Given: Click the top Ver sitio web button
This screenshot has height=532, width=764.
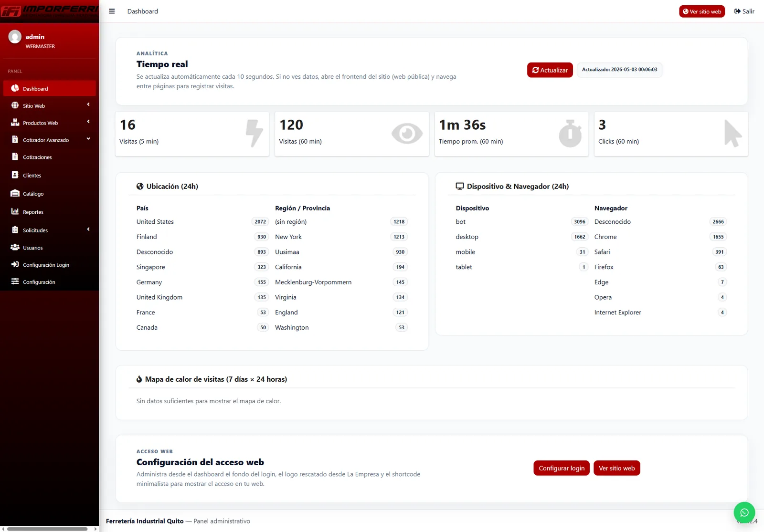Looking at the screenshot, I should click(x=702, y=11).
